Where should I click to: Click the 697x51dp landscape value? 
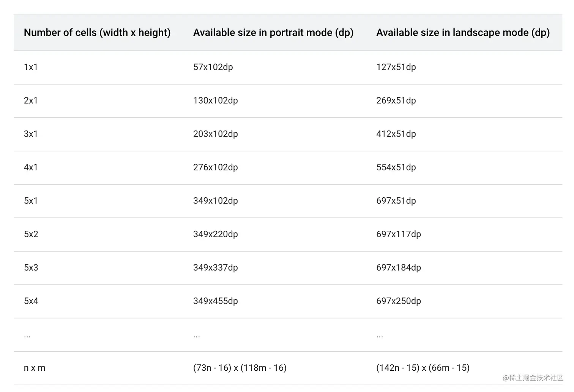[396, 201]
